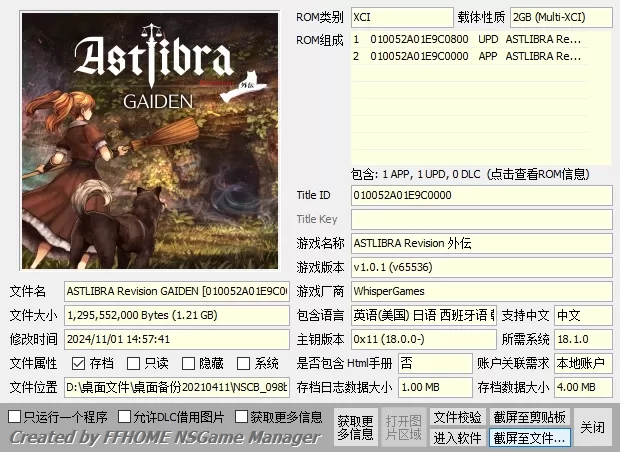Click the 文件名 file name field
The height and width of the screenshot is (452, 620).
(176, 291)
